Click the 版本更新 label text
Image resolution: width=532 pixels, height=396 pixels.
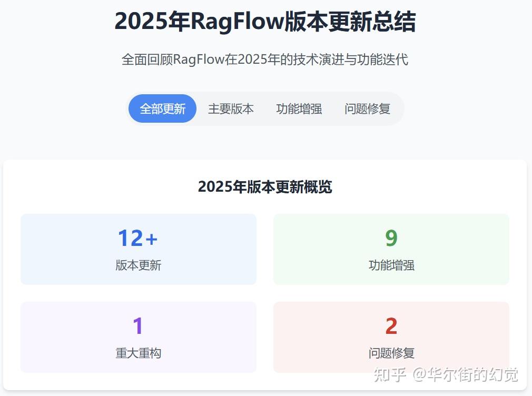(x=137, y=265)
